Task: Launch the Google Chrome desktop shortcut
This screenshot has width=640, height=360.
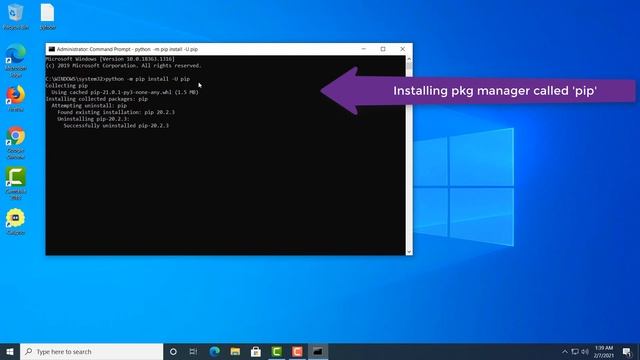Action: click(x=16, y=142)
